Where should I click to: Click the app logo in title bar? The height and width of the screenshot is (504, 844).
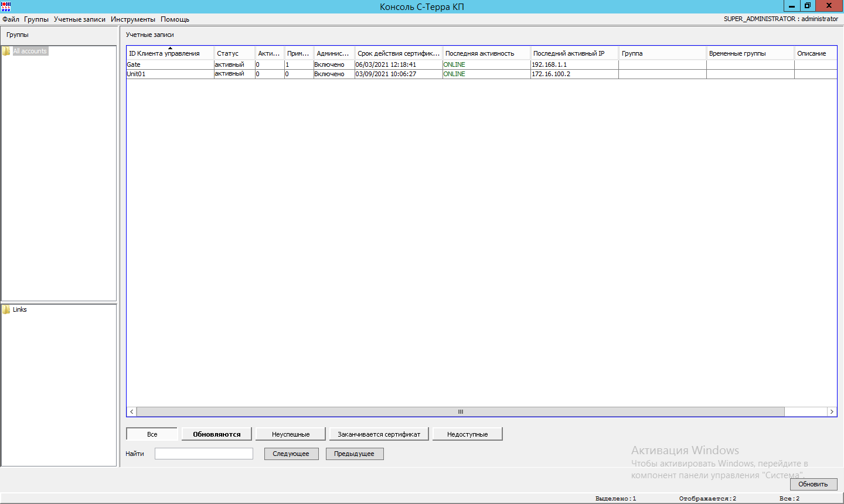coord(6,6)
